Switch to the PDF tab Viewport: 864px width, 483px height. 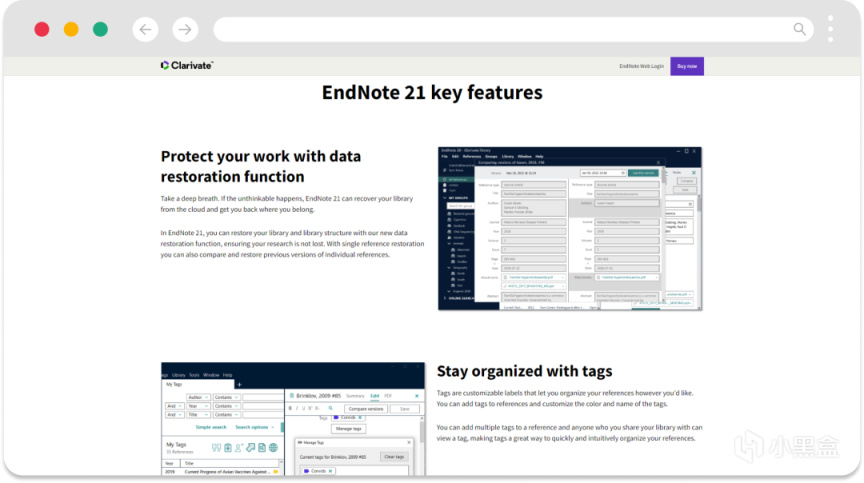tap(388, 396)
